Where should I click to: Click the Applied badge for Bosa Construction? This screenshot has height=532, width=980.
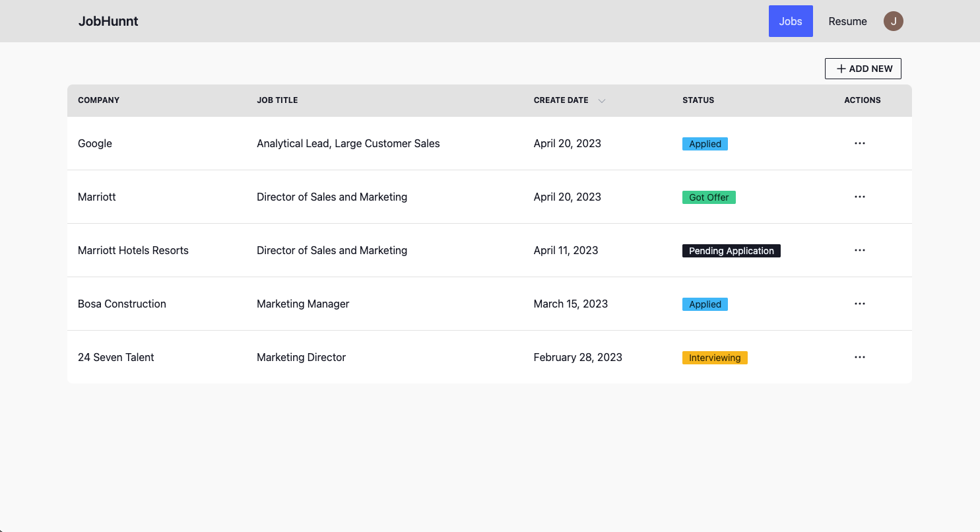pos(705,304)
